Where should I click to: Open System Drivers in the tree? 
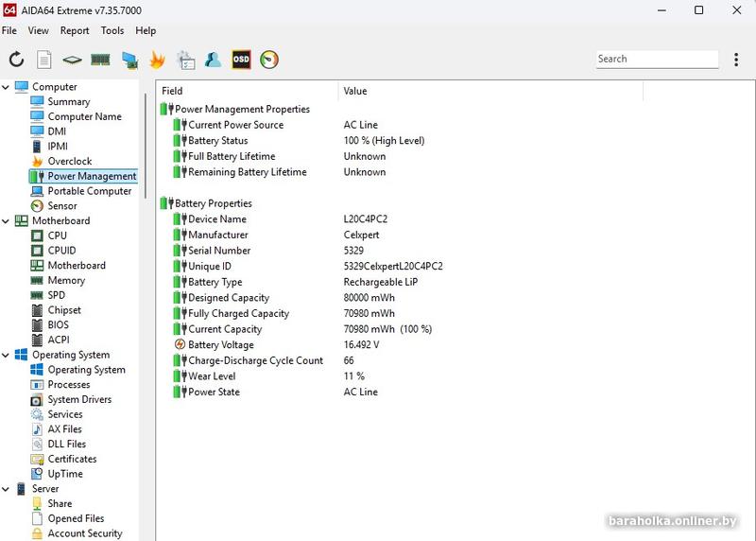pyautogui.click(x=71, y=399)
